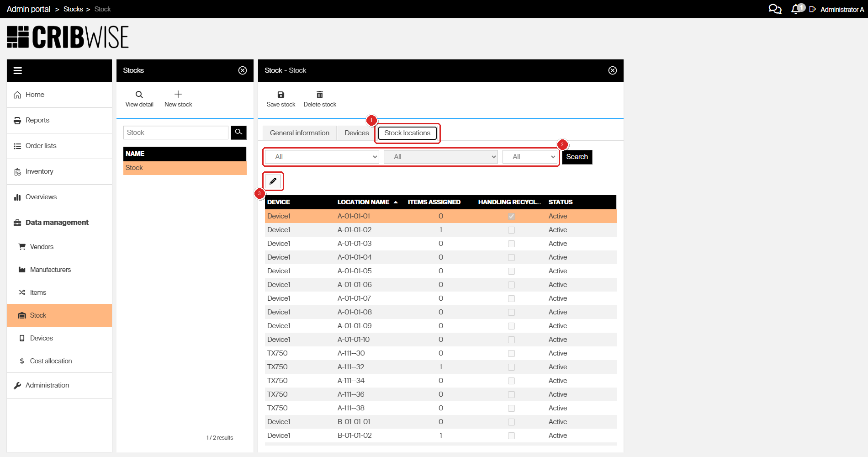Select location row A-01-01-07

pyautogui.click(x=441, y=298)
